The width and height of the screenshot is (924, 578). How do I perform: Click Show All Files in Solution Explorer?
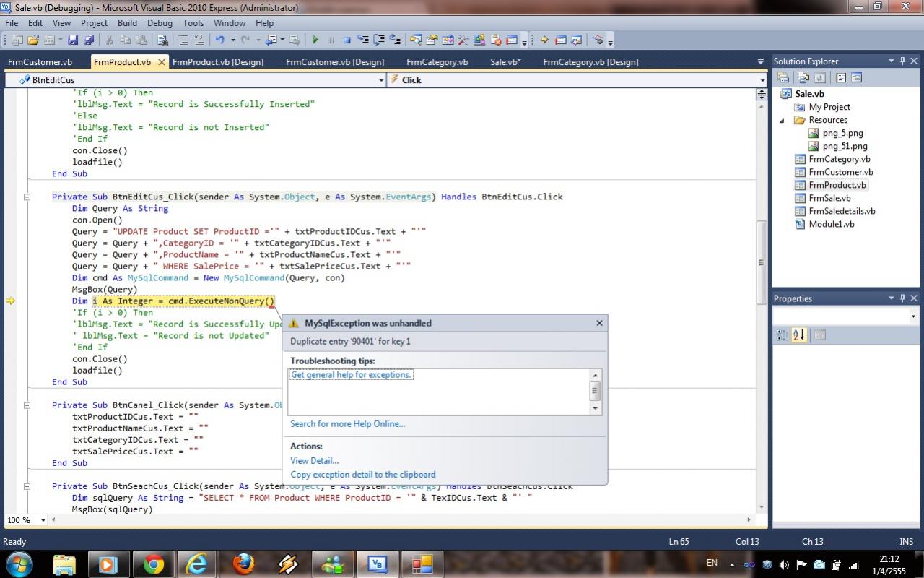tap(803, 78)
